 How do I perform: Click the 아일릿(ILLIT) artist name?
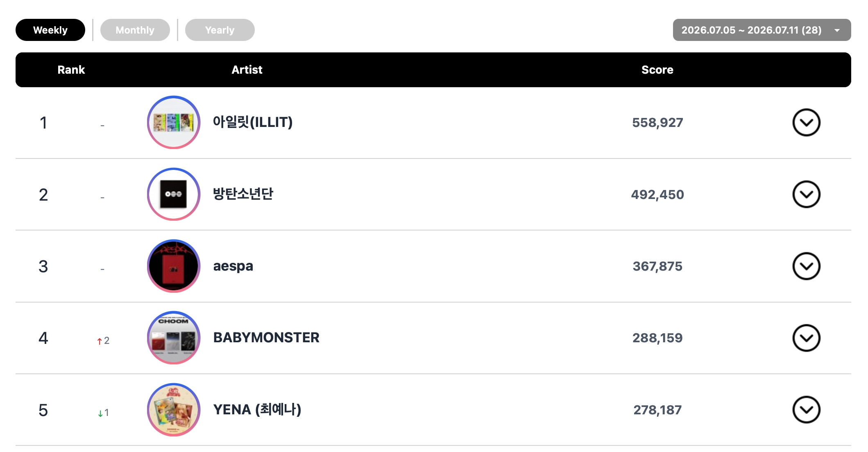pyautogui.click(x=253, y=122)
